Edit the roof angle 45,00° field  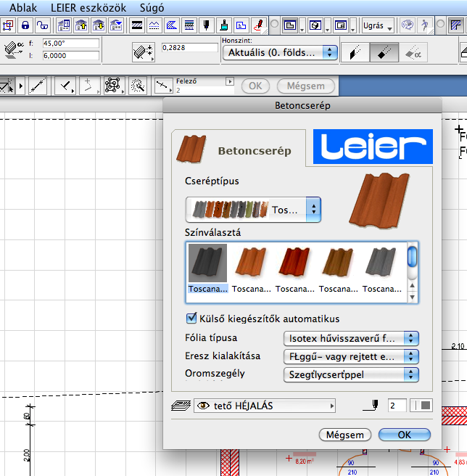[70, 43]
